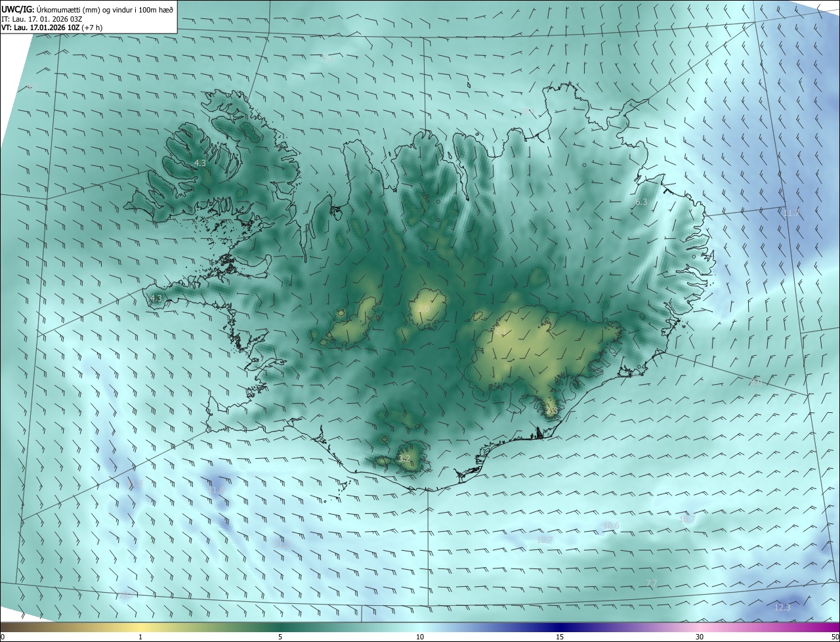Click the 6.3 value label in east Iceland

641,202
